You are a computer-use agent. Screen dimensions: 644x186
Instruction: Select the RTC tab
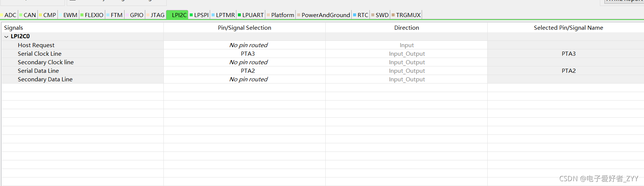pos(361,15)
